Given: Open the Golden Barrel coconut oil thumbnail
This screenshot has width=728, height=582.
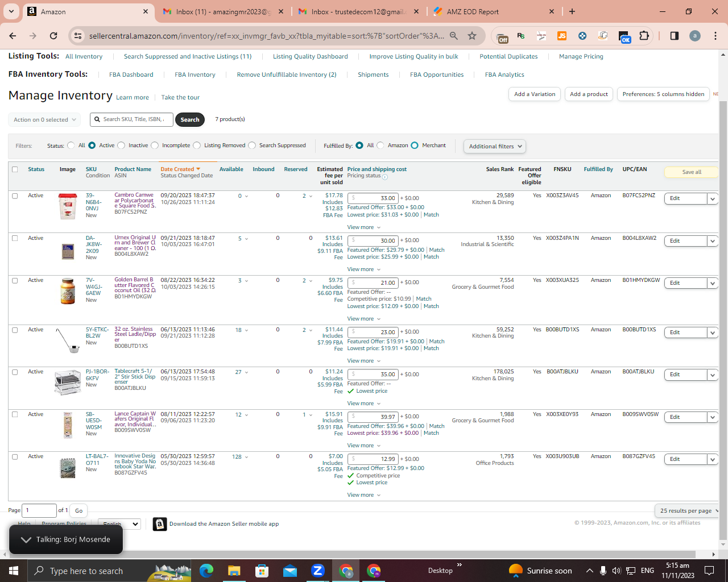Looking at the screenshot, I should pyautogui.click(x=68, y=291).
